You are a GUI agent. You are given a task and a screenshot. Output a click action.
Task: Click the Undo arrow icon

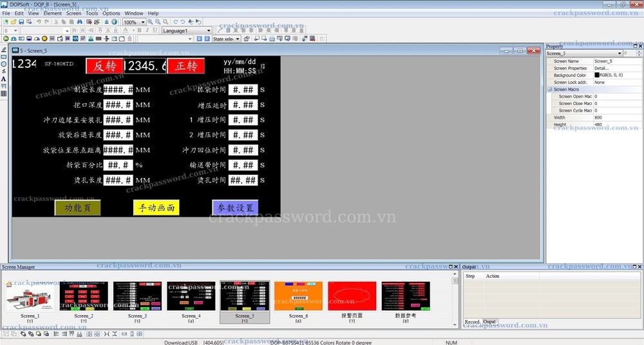[x=38, y=22]
